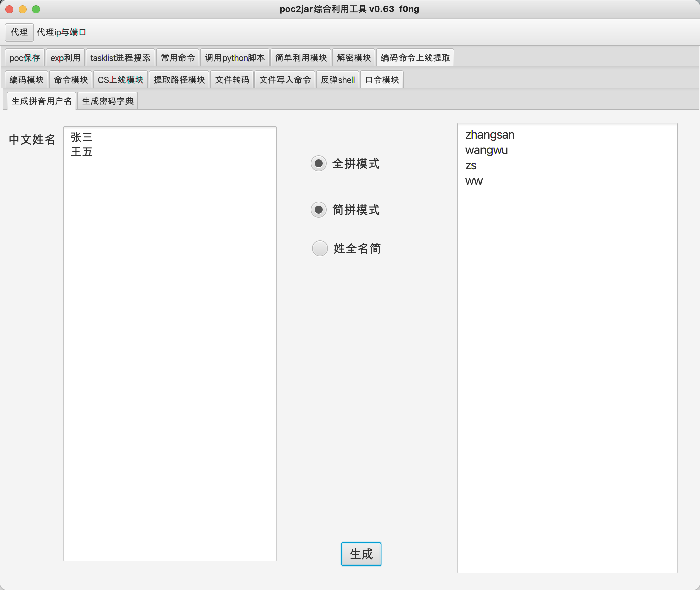The height and width of the screenshot is (590, 700).
Task: Select the tasklist进程搜索 tab
Action: [120, 58]
